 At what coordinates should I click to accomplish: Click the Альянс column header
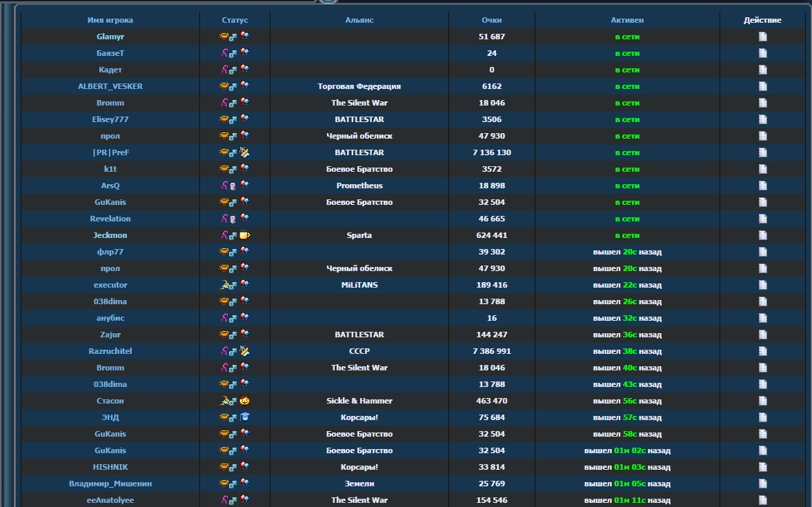tap(359, 20)
